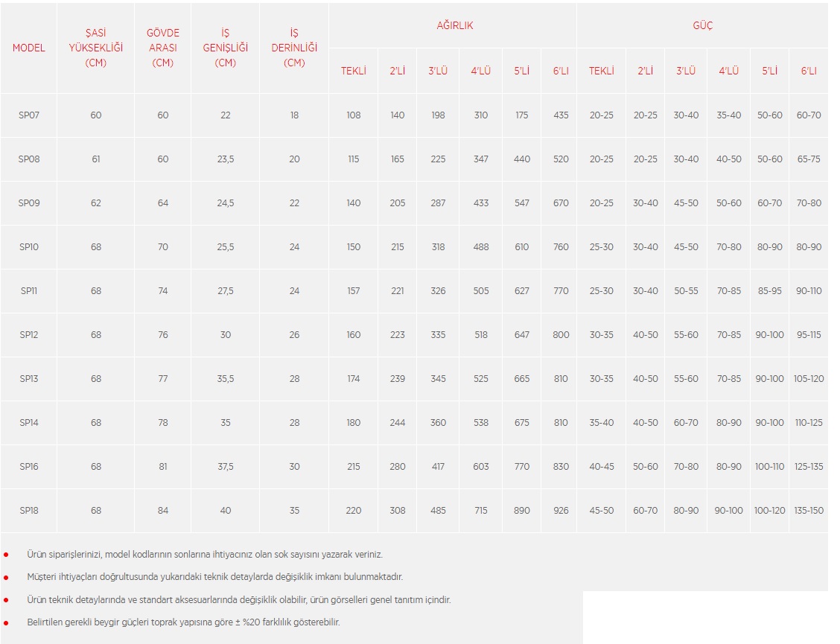Viewport: 840px width, 644px height.
Task: Select the 105-120 power range cell
Action: pyautogui.click(x=809, y=379)
